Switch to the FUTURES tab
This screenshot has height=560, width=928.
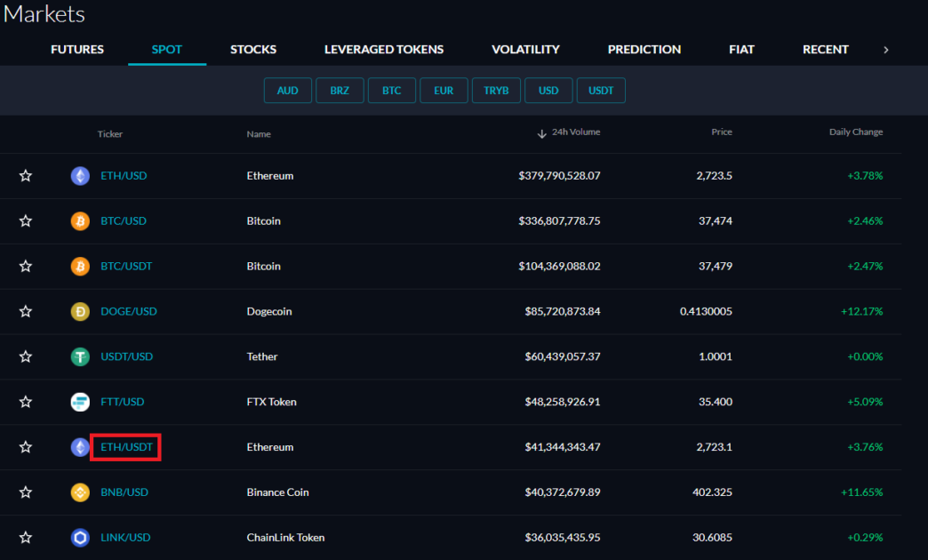point(77,50)
